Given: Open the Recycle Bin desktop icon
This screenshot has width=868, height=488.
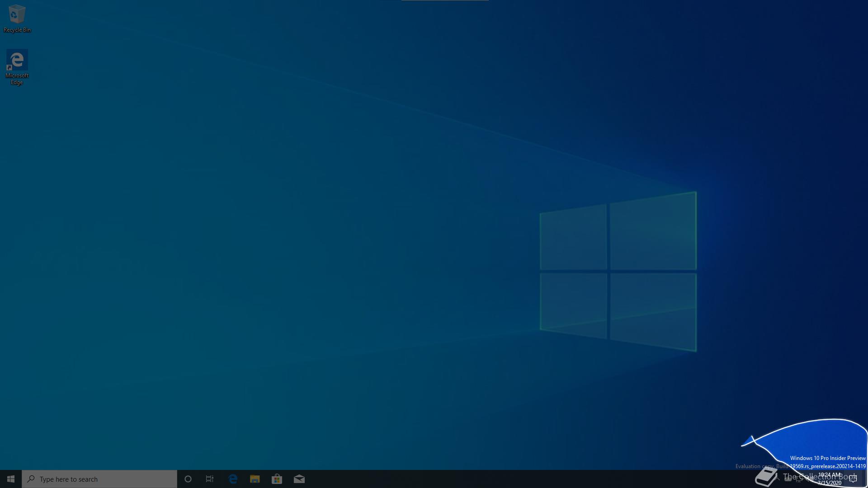Looking at the screenshot, I should [x=17, y=19].
